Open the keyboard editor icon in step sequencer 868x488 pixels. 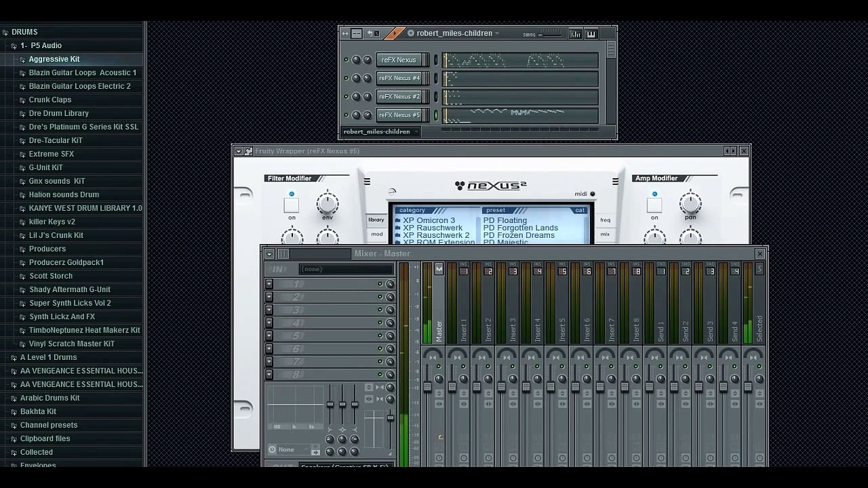point(591,34)
